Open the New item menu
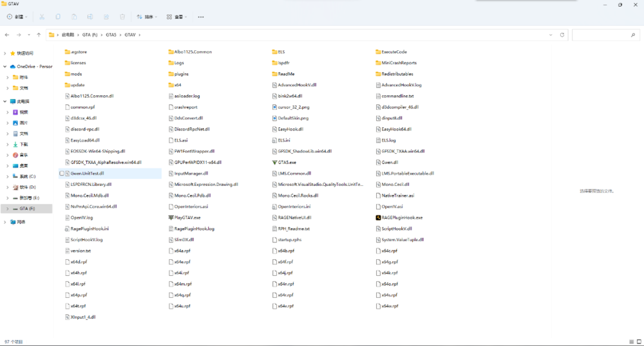This screenshot has width=644, height=346. (17, 17)
